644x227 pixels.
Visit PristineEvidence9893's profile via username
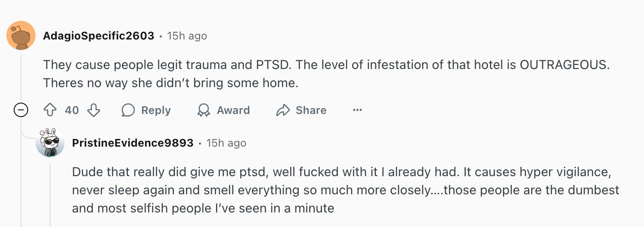click(x=133, y=143)
